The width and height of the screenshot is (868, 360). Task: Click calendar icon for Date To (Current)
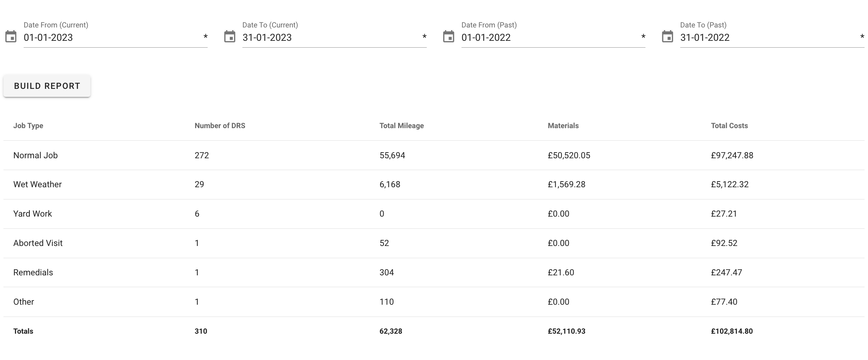pos(229,37)
